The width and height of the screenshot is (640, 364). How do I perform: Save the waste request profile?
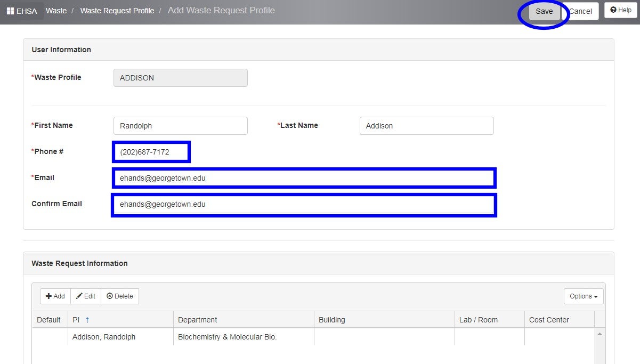coord(544,11)
